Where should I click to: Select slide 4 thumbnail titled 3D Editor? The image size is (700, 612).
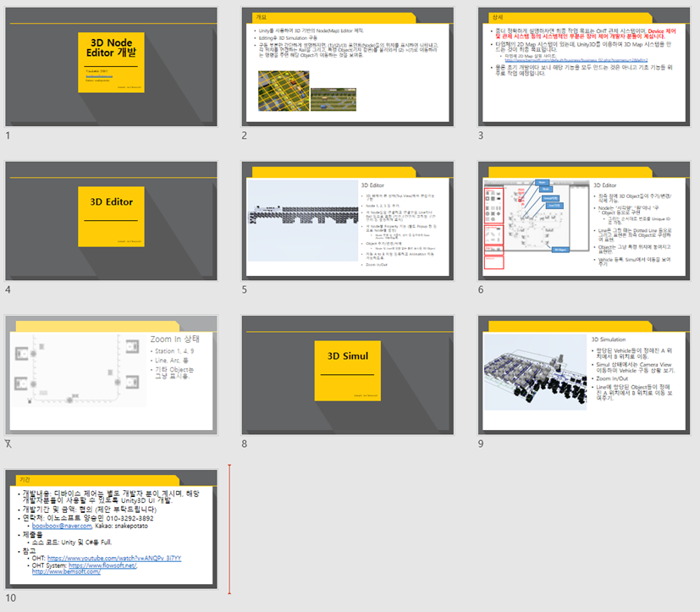click(111, 221)
